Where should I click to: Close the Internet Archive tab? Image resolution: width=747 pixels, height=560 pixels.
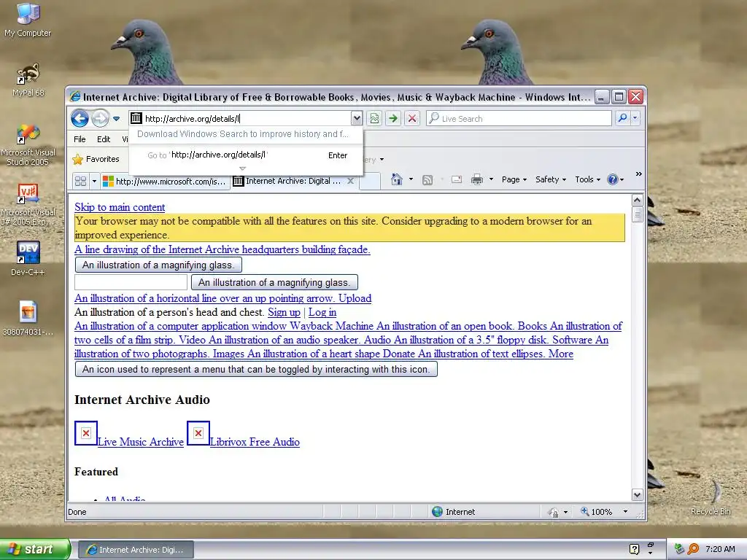click(351, 181)
